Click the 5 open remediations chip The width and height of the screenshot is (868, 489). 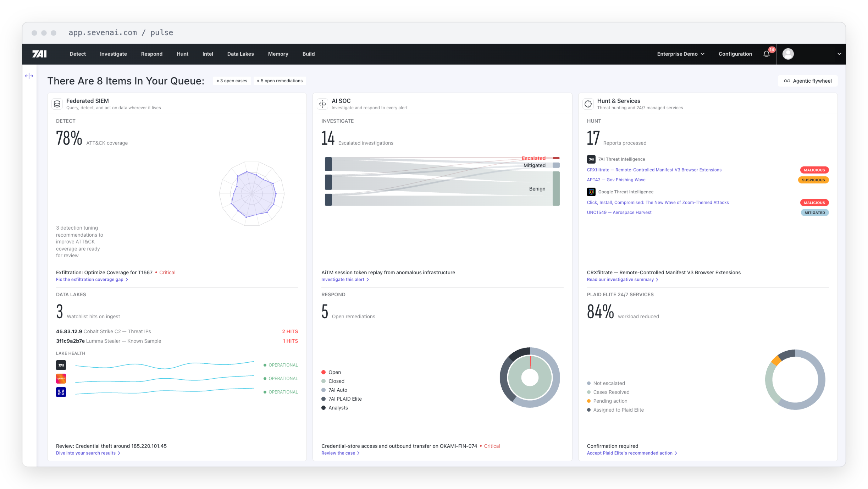point(280,81)
